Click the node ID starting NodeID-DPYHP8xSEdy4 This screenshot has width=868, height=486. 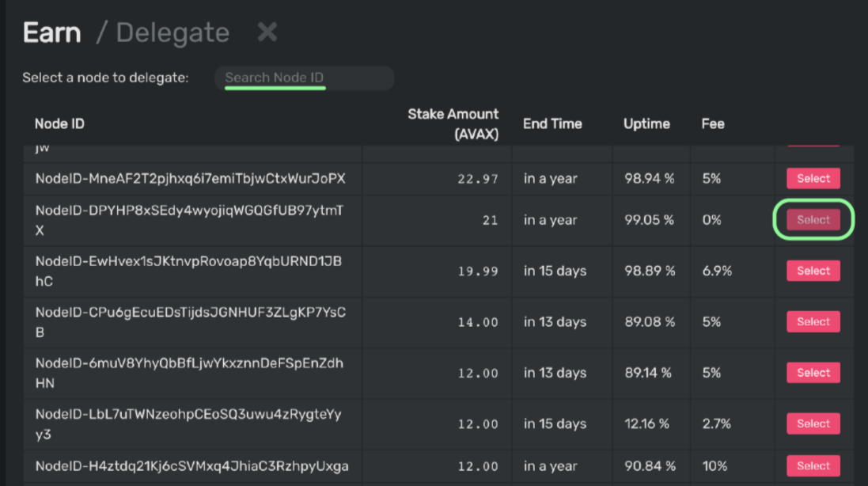point(189,220)
